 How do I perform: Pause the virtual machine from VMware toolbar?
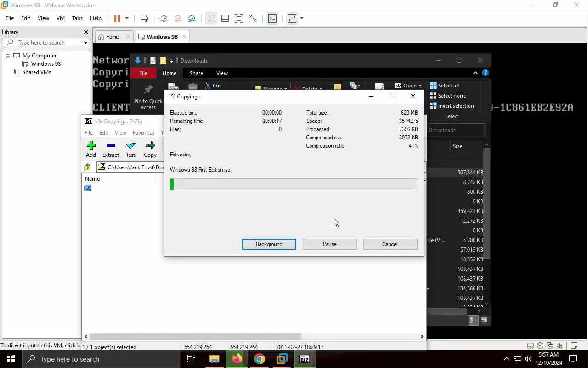117,18
